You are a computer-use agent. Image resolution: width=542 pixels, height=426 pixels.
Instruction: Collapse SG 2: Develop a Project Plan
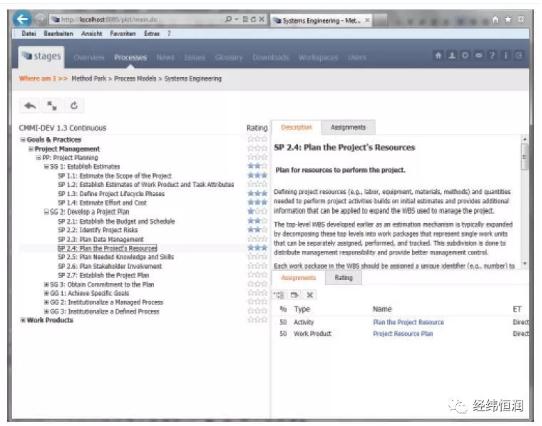point(46,212)
